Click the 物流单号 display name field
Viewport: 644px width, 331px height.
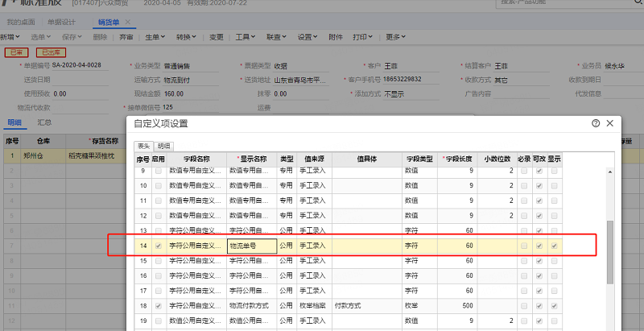click(252, 246)
